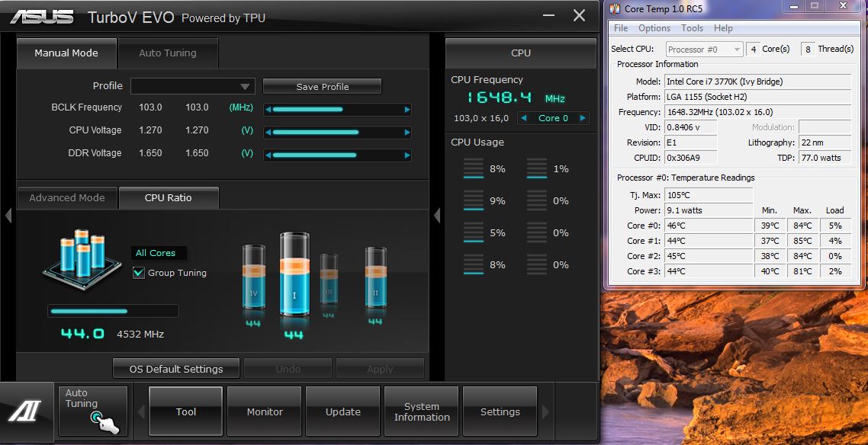Open the Profile dropdown

[x=193, y=86]
